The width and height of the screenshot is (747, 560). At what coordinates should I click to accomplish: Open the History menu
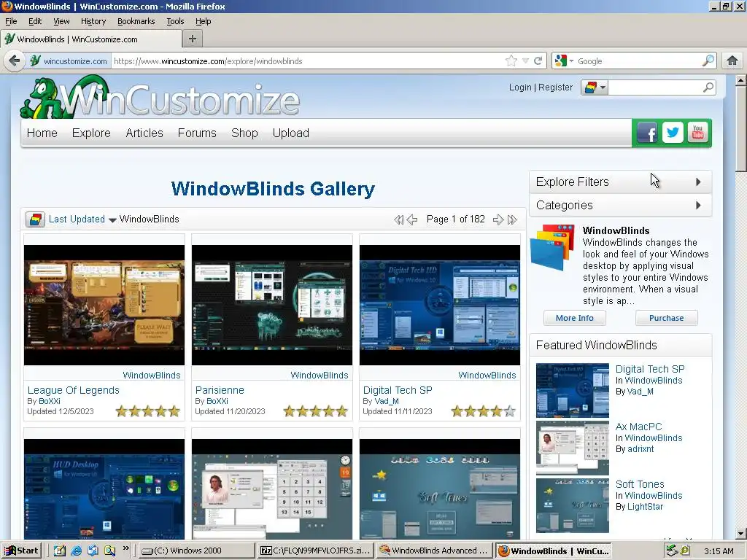click(x=93, y=21)
